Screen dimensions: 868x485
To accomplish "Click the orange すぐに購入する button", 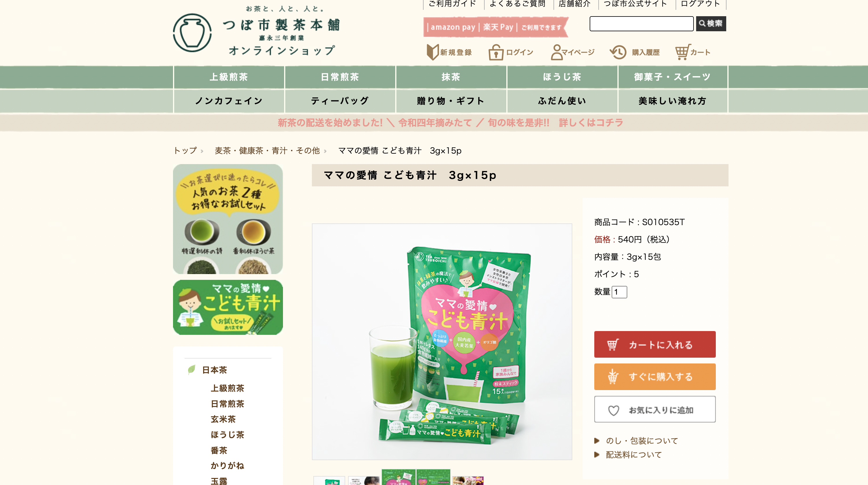I will [655, 377].
